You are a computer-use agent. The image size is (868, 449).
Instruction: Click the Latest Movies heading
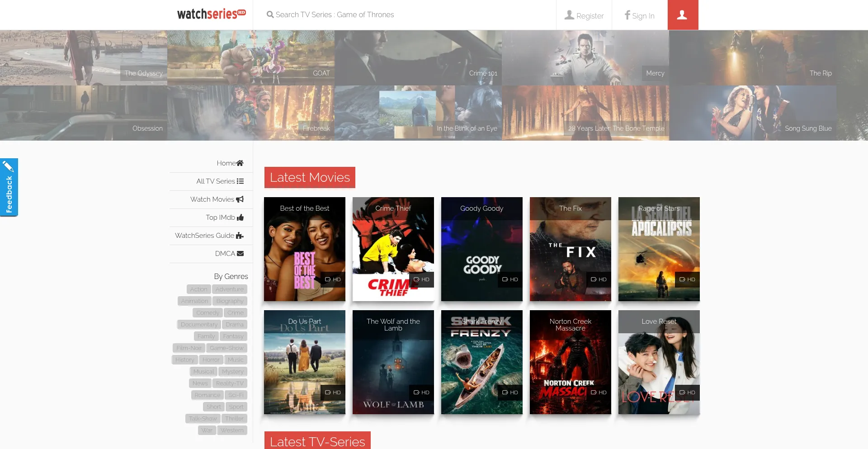[x=310, y=177]
